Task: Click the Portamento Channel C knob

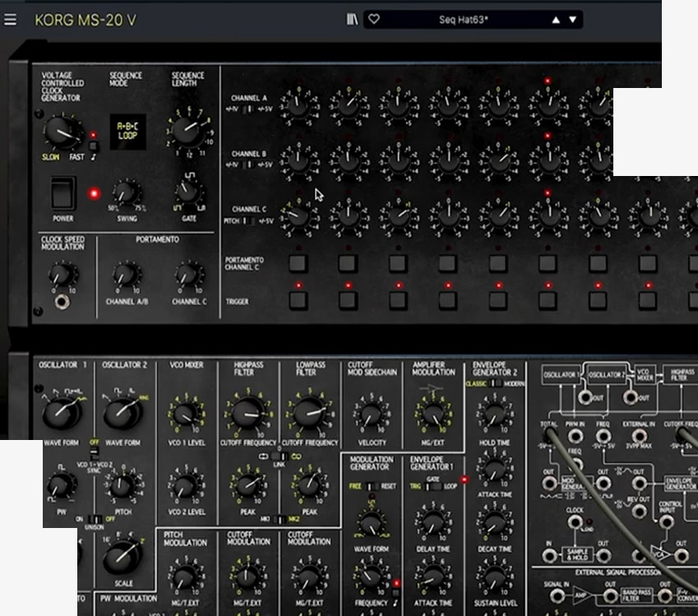Action: click(x=188, y=275)
